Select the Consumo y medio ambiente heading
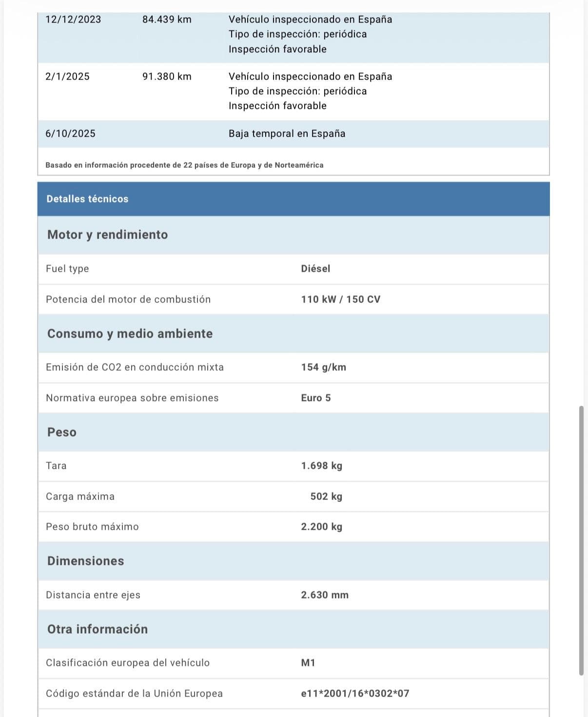This screenshot has height=717, width=588. click(130, 334)
